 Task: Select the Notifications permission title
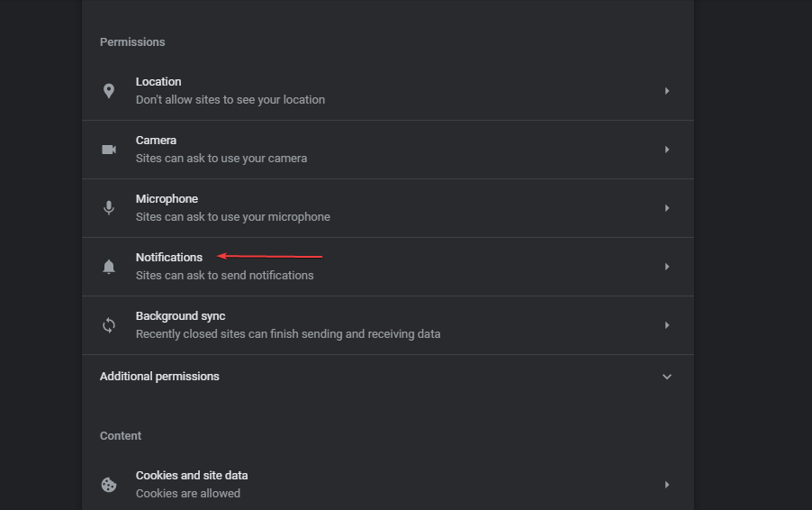coord(169,258)
